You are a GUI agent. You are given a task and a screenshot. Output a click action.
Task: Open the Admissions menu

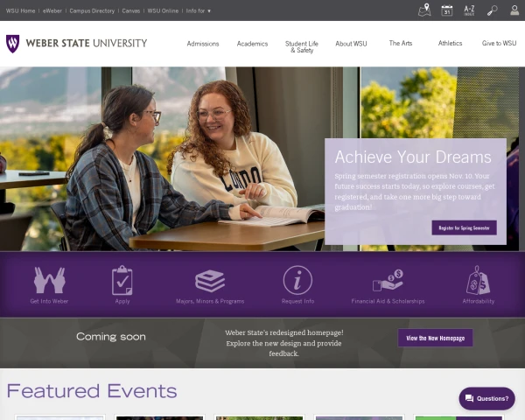(x=203, y=44)
